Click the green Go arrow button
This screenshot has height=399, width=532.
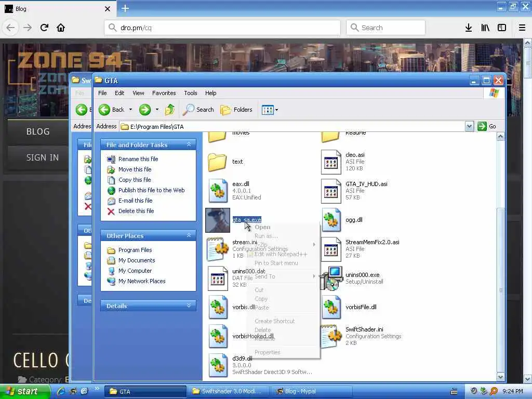(482, 126)
